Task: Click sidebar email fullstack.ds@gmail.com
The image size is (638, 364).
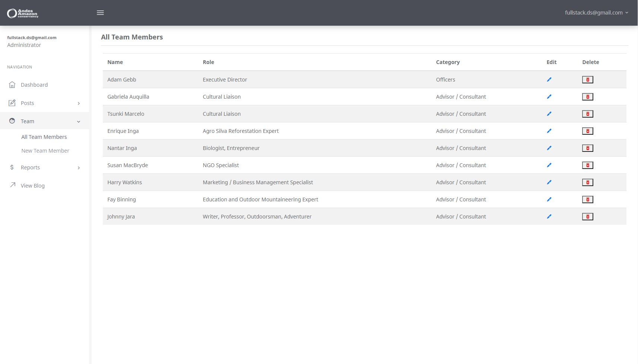Action: click(32, 38)
